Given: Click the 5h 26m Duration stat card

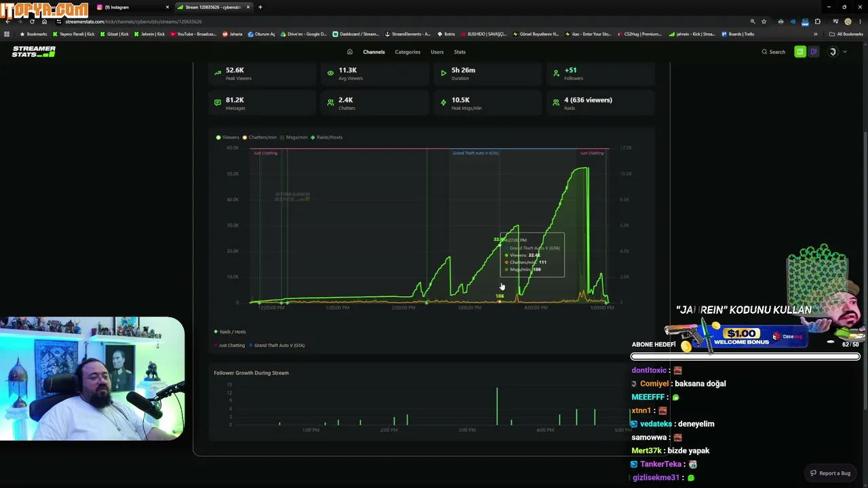Looking at the screenshot, I should click(486, 74).
